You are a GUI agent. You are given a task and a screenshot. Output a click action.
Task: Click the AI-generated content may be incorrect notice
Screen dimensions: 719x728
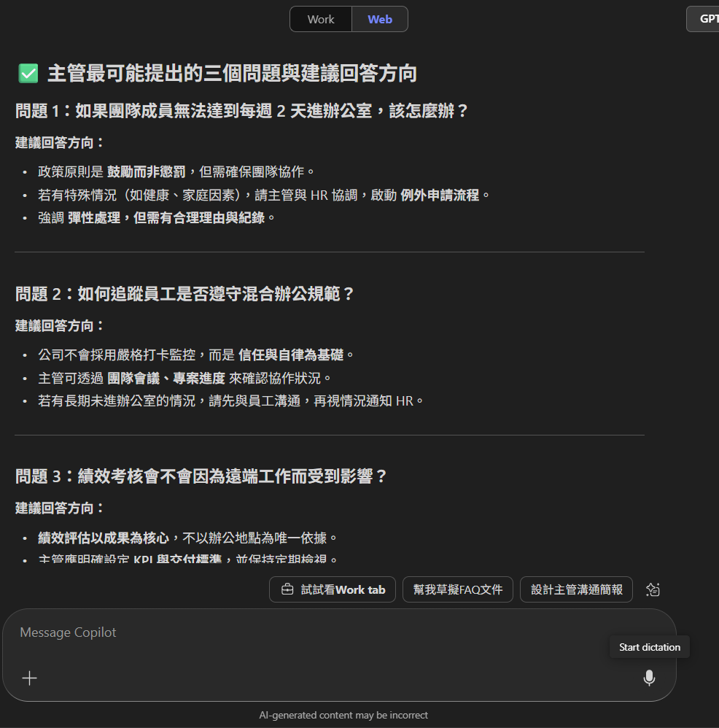343,715
